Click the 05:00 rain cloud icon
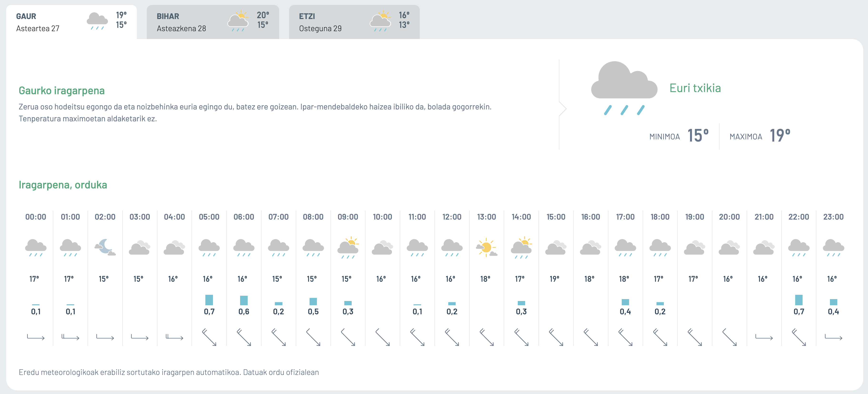 [x=209, y=248]
